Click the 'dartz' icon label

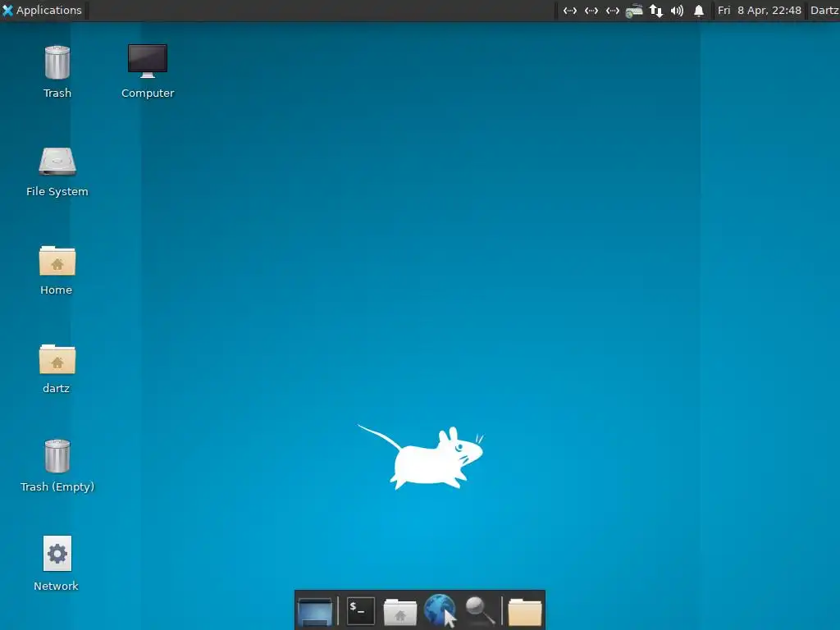coord(57,388)
